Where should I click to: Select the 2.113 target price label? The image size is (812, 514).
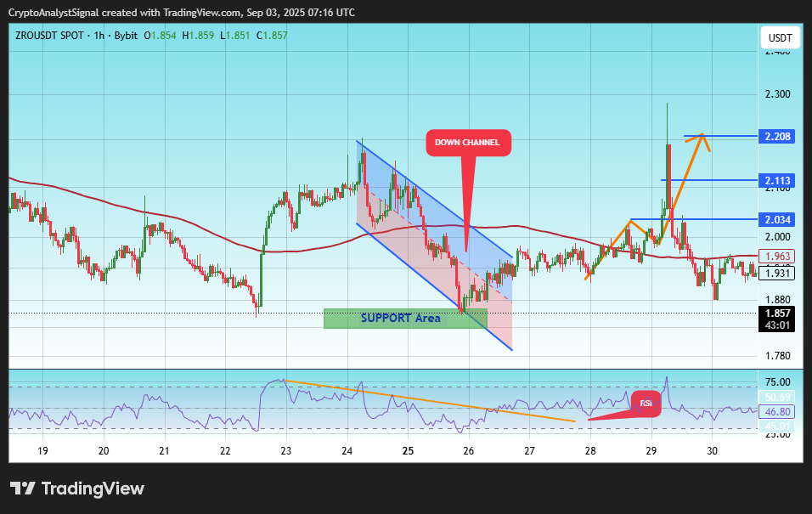point(777,180)
